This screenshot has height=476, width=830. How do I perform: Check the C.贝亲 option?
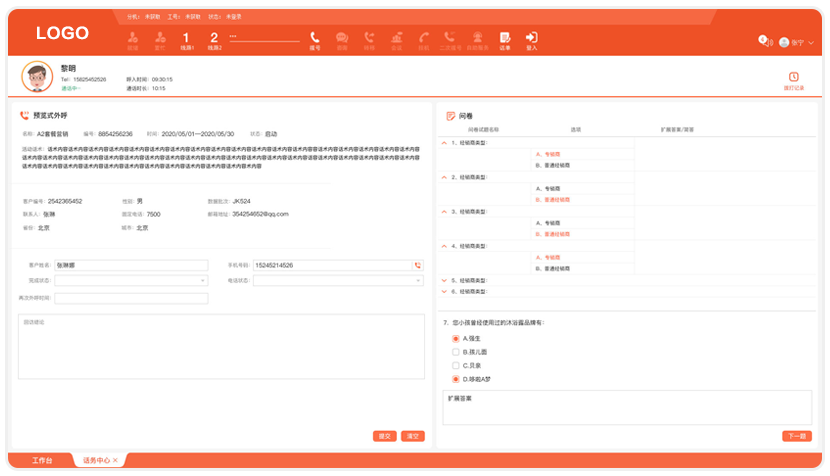pos(456,366)
